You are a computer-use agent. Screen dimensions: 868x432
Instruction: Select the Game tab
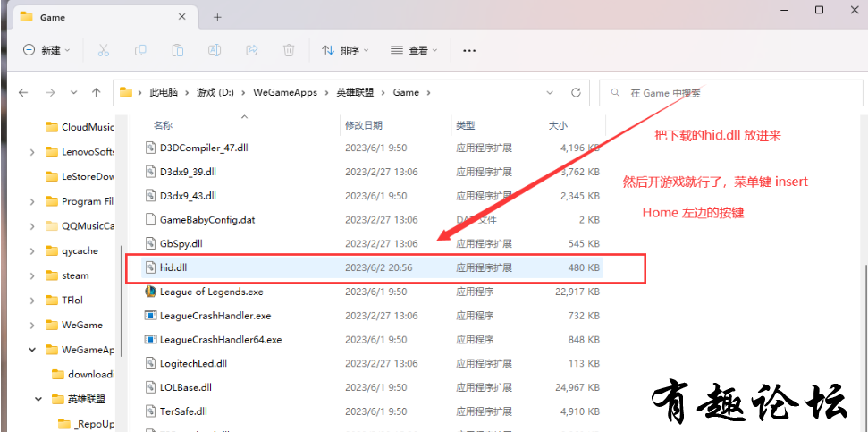point(98,17)
